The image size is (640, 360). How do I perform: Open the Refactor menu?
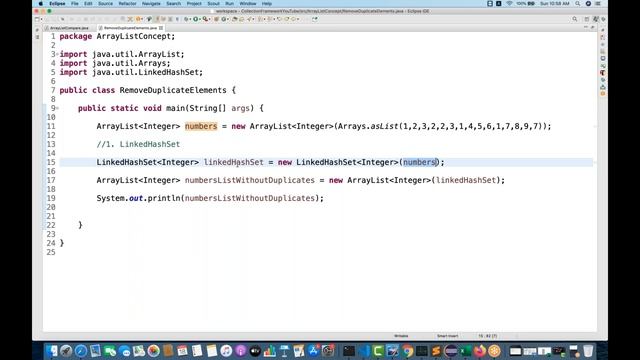point(127,4)
